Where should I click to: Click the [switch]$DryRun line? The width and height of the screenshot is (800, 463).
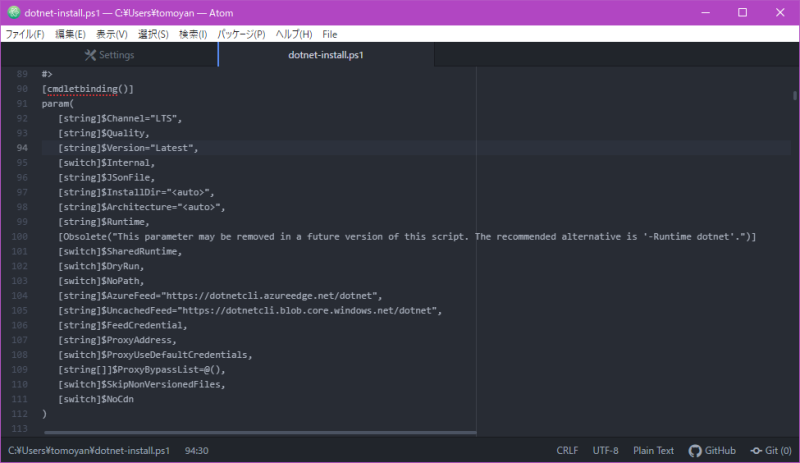pyautogui.click(x=101, y=266)
